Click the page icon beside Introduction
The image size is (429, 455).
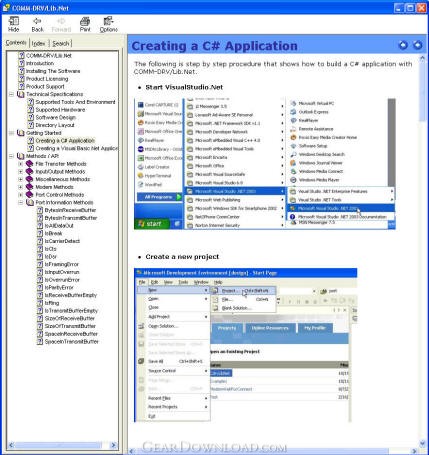tap(21, 63)
